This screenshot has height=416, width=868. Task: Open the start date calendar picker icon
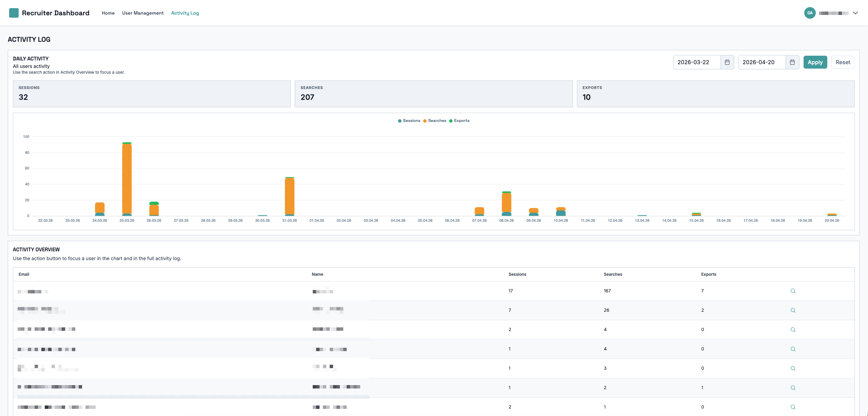point(727,62)
